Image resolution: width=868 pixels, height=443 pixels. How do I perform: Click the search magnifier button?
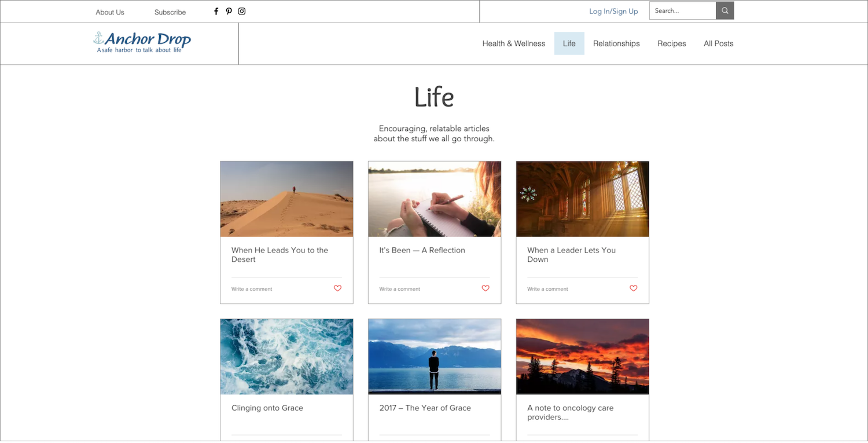(725, 10)
